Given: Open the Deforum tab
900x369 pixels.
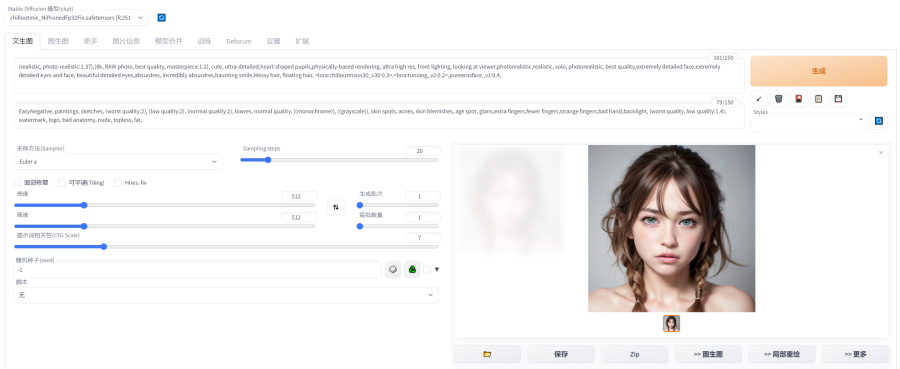Looking at the screenshot, I should (239, 41).
